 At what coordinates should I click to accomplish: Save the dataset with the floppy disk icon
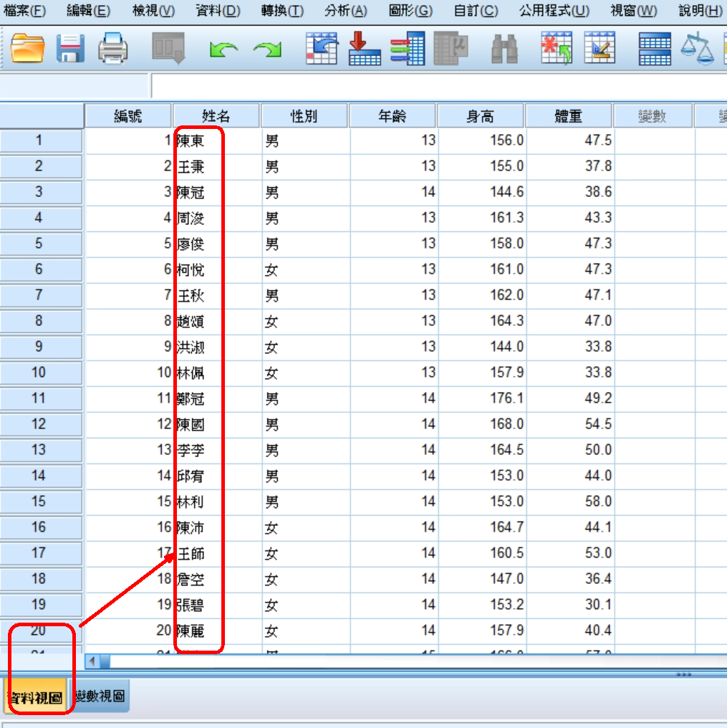tap(71, 49)
